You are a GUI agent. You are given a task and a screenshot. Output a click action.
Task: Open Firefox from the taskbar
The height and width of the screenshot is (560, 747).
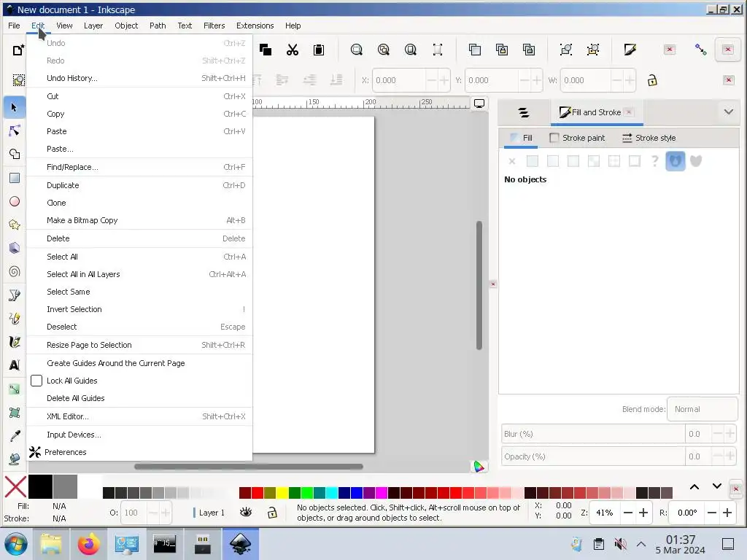[88, 544]
